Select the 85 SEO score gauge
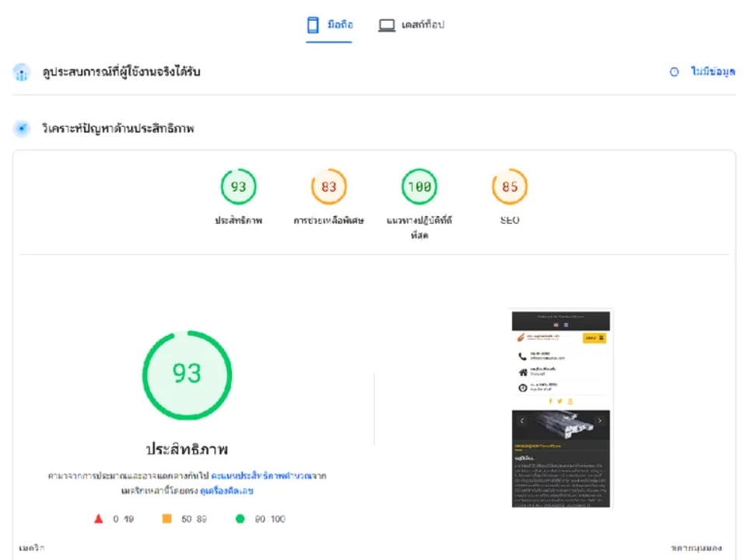The image size is (747, 560). point(510,187)
